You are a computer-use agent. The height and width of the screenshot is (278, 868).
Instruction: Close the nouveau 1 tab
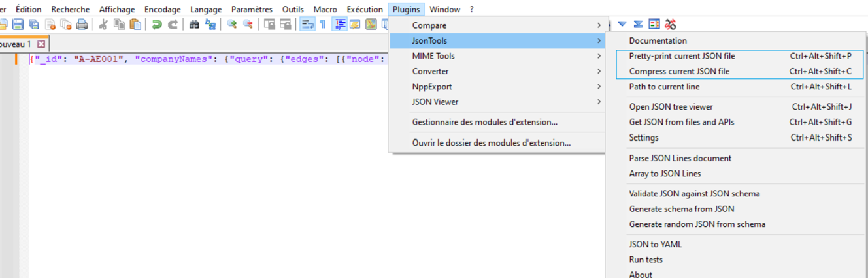click(41, 44)
